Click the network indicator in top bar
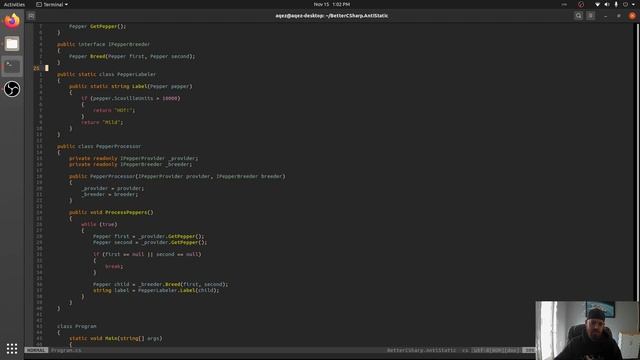Viewport: 640px width, 360px height. pos(598,4)
